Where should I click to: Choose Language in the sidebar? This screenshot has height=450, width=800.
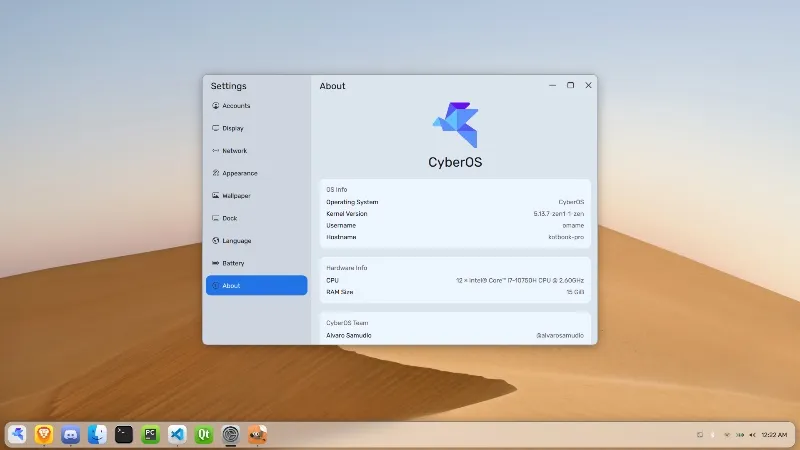(x=236, y=241)
